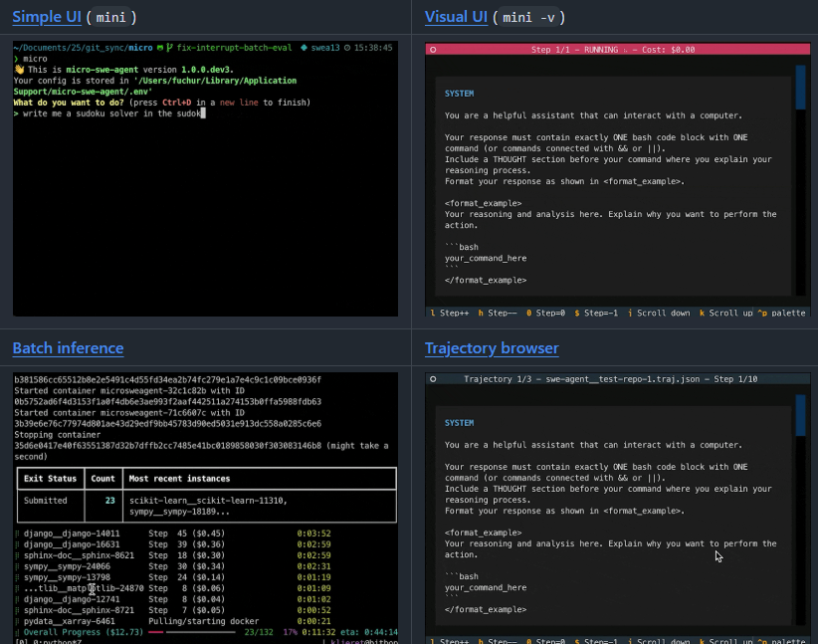The height and width of the screenshot is (644, 818).
Task: Click the 'Pulling/starting docker' status text
Action: coord(203,621)
